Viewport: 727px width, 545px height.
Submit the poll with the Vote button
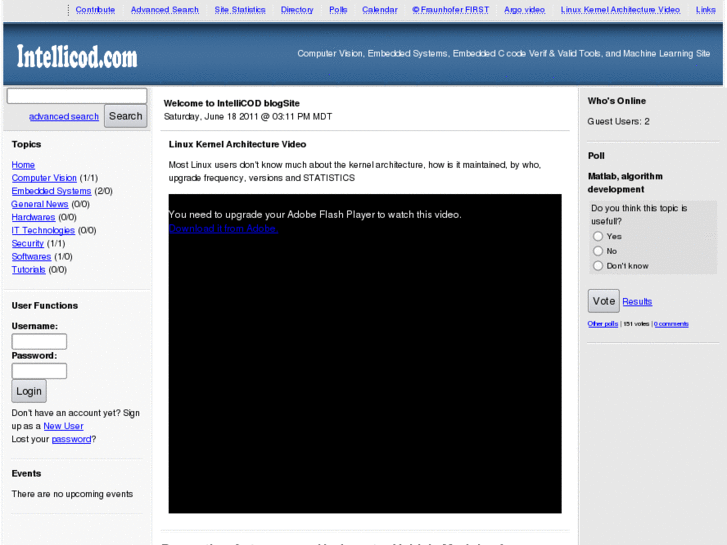click(604, 301)
